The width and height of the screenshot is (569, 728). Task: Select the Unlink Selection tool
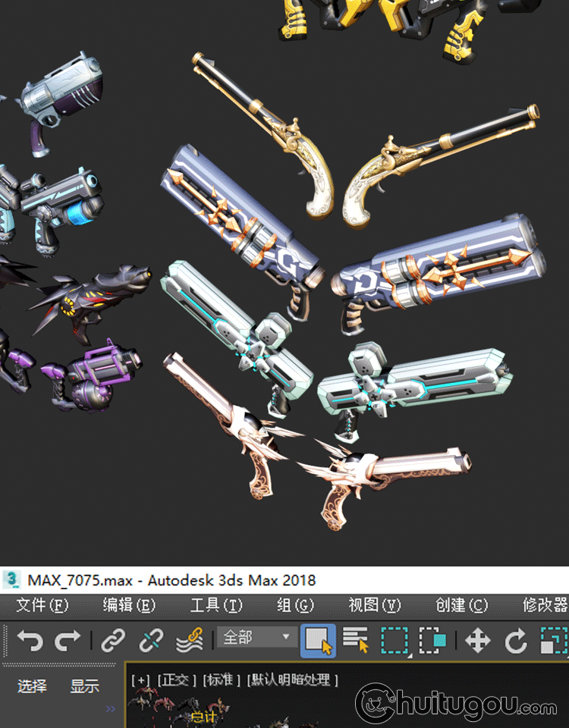151,641
